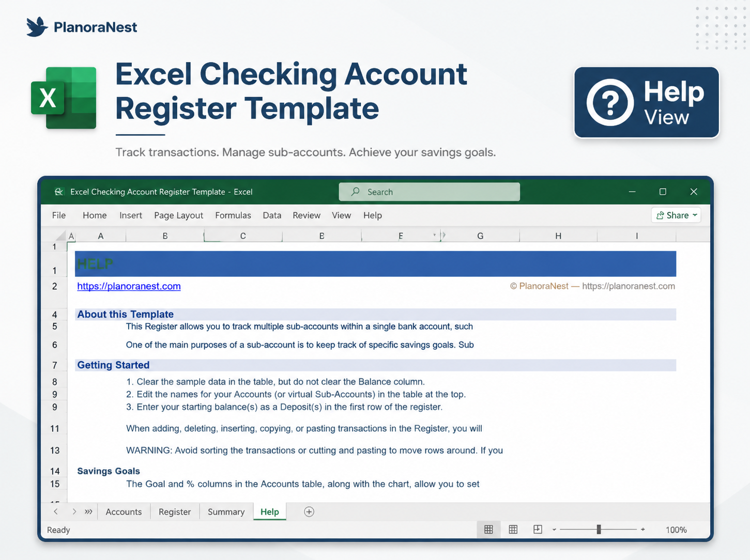Select row 14 header
Image resolution: width=750 pixels, height=560 pixels.
(55, 471)
